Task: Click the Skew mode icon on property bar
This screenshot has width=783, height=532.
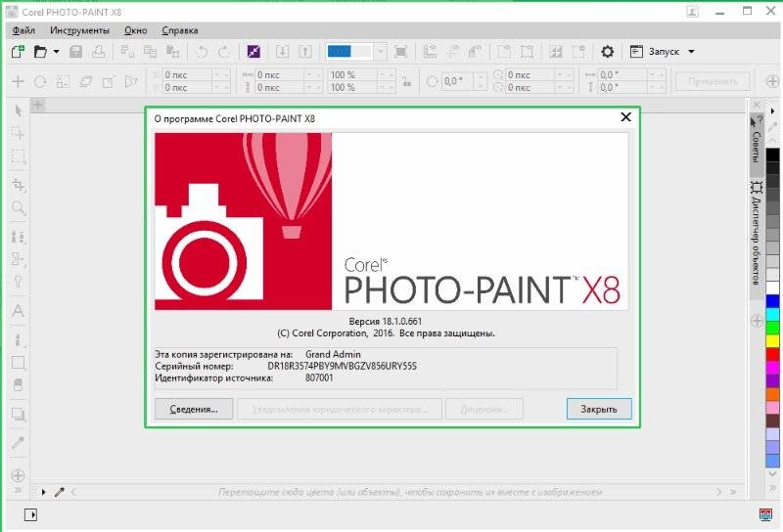Action: pos(85,81)
